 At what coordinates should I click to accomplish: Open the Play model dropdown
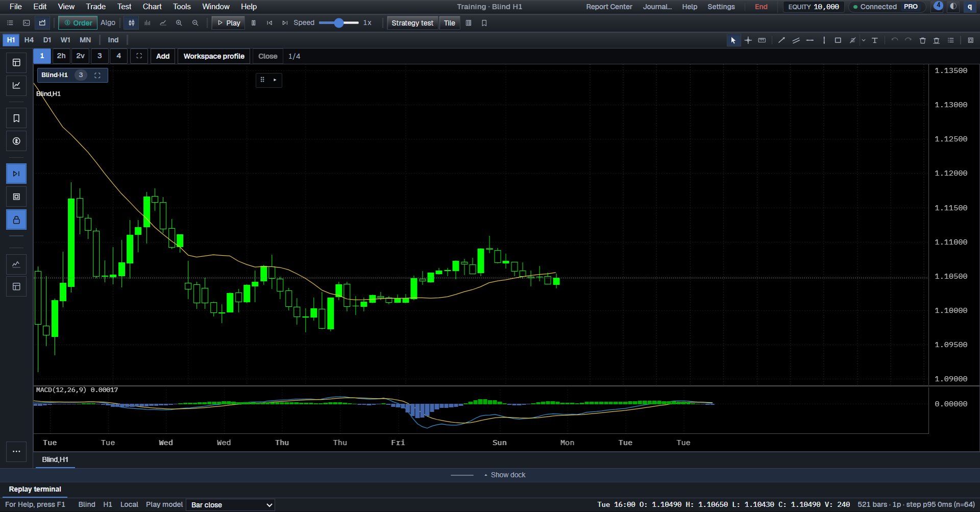tap(231, 505)
